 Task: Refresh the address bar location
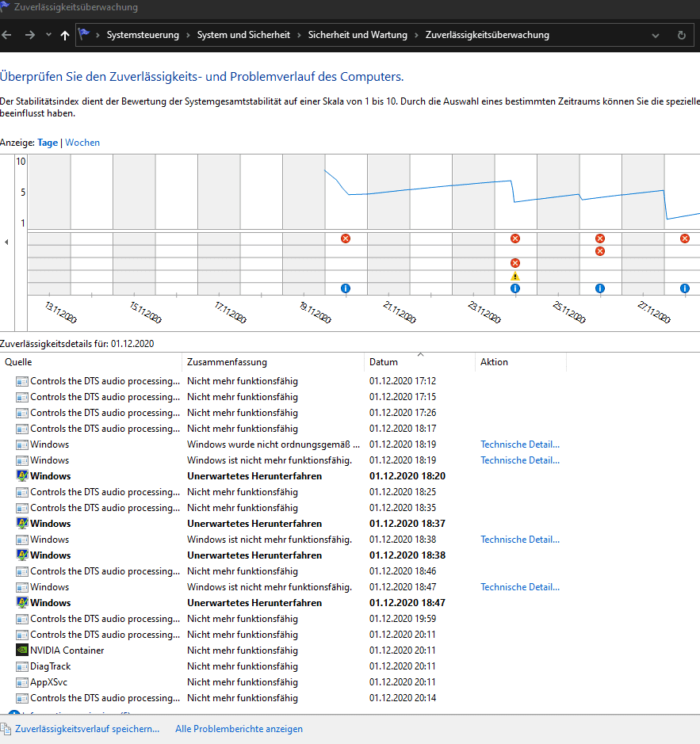point(681,35)
